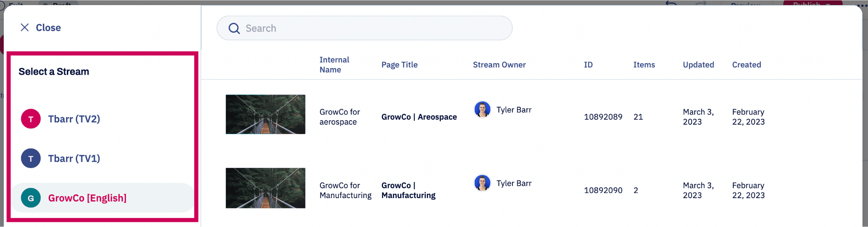868x227 pixels.
Task: Click the Tyler Barr name in the aerospace row
Action: (514, 109)
